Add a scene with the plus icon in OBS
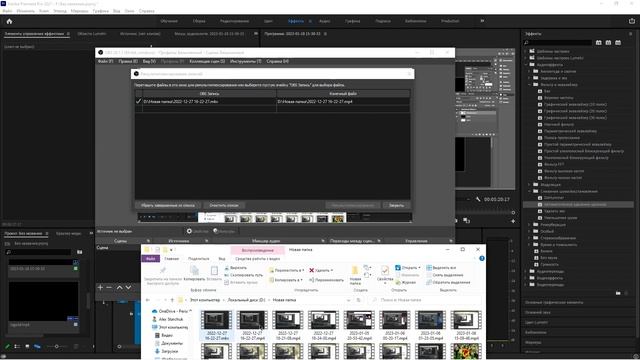The image size is (640, 360). coord(100,287)
